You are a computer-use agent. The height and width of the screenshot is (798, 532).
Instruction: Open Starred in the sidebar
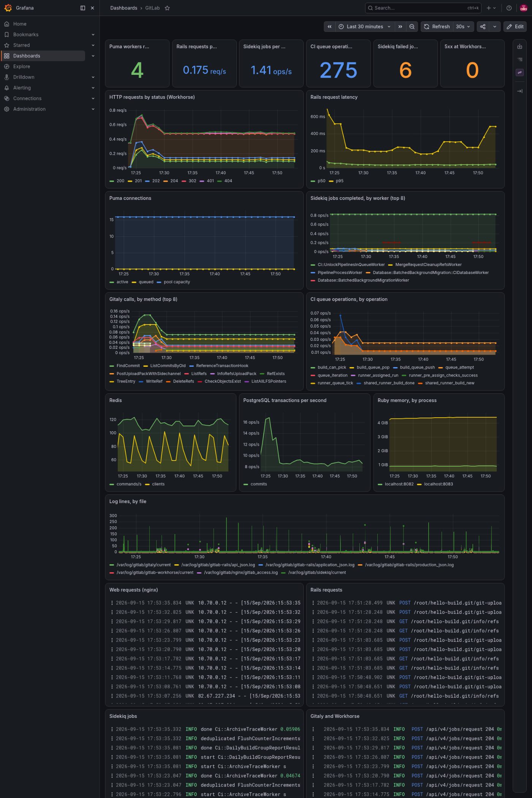pyautogui.click(x=21, y=45)
